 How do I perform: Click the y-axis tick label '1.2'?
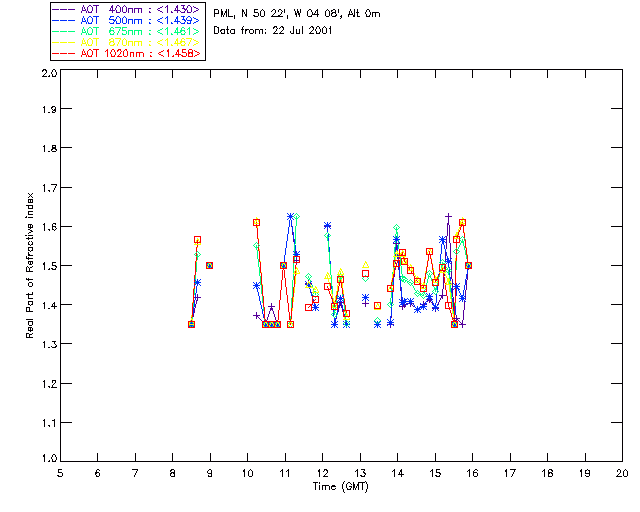tap(49, 384)
